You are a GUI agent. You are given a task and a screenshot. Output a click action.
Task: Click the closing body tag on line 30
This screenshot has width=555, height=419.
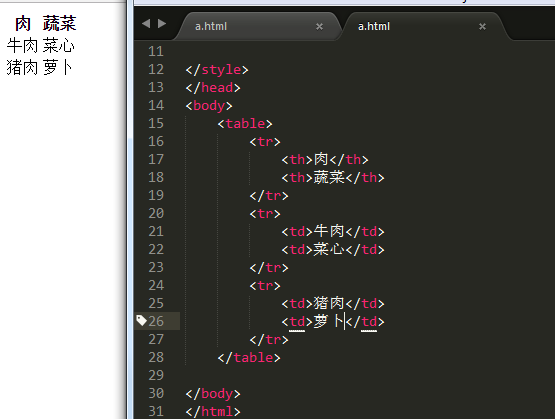[213, 394]
